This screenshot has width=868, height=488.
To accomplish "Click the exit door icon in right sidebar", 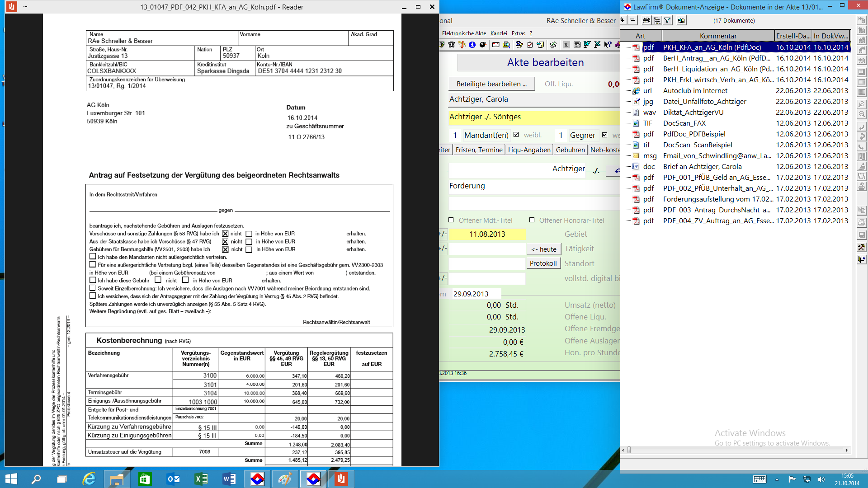I will point(862,259).
